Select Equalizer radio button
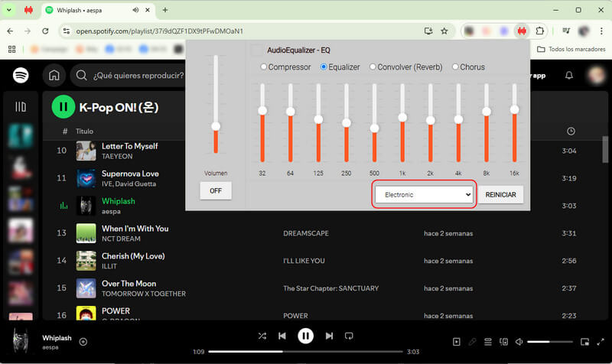This screenshot has height=364, width=612. point(324,67)
